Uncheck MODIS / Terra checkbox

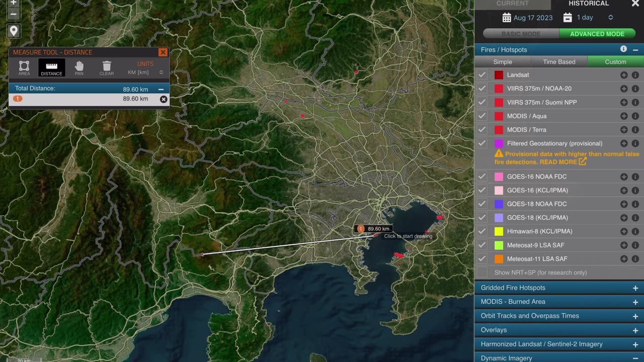point(482,129)
